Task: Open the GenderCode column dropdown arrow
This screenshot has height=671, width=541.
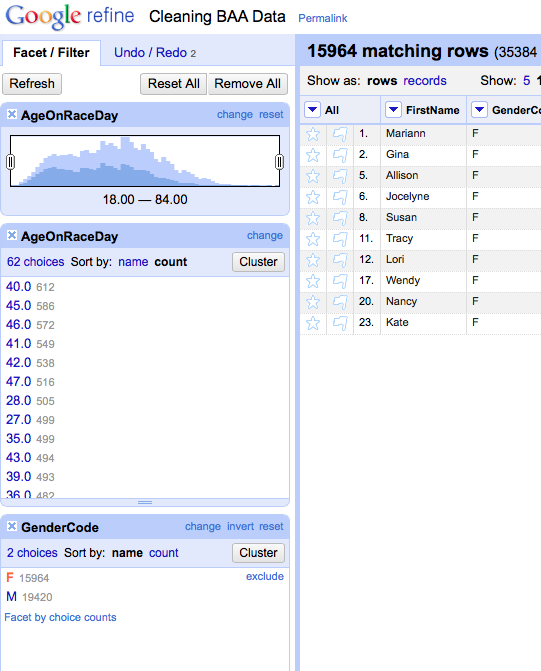Action: 479,110
